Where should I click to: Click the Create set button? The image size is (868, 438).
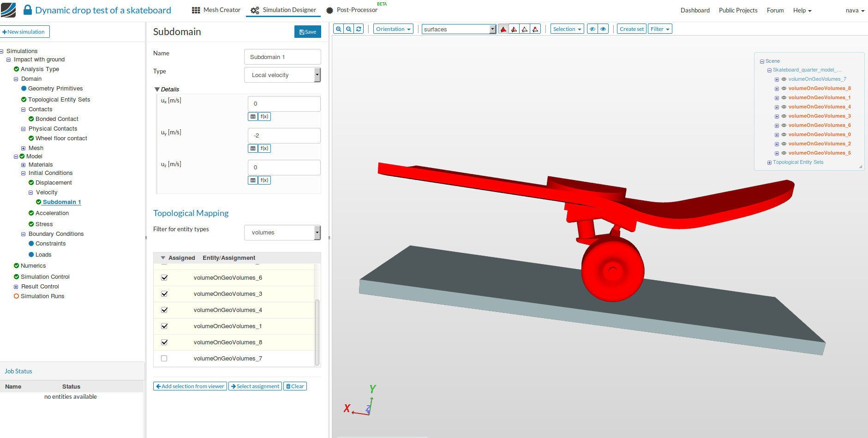point(632,29)
